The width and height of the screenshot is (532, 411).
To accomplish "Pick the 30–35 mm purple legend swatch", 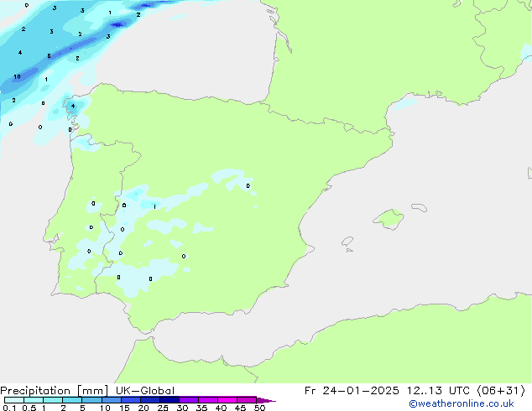I will [x=189, y=400].
